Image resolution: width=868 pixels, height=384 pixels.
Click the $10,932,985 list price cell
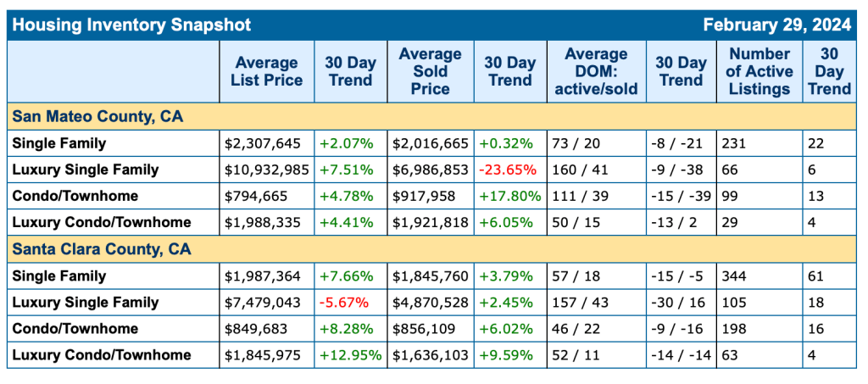(267, 170)
